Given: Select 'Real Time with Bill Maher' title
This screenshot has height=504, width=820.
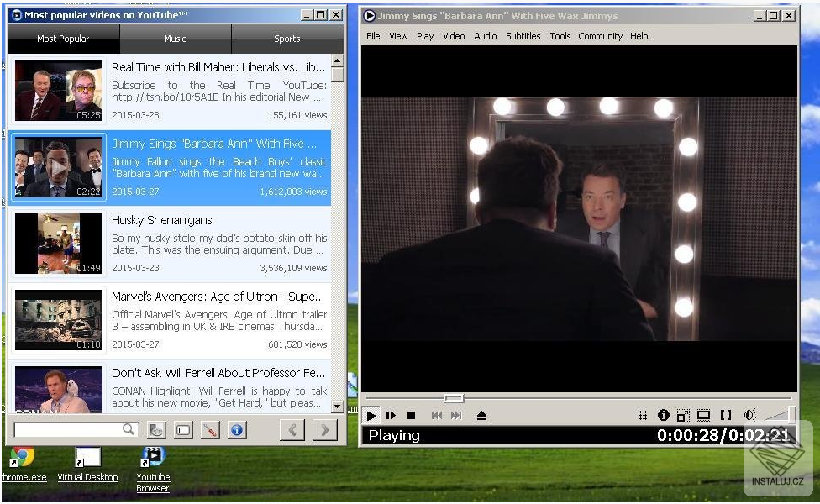Looking at the screenshot, I should (x=218, y=67).
